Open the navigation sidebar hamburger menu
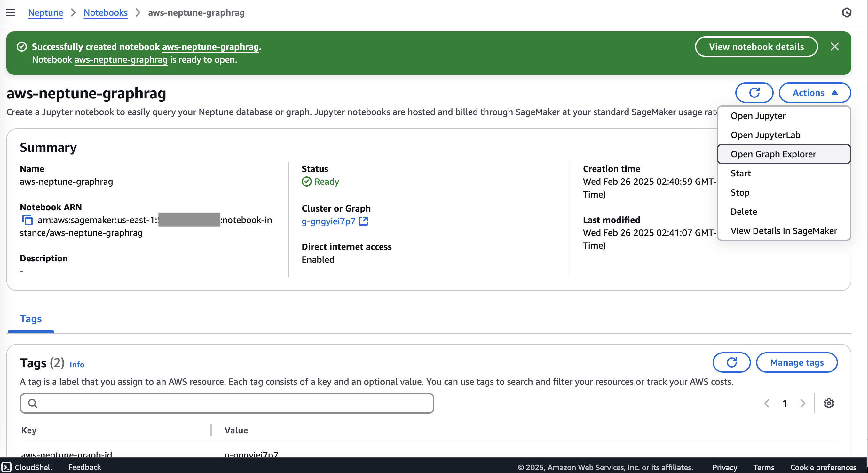 (x=11, y=12)
